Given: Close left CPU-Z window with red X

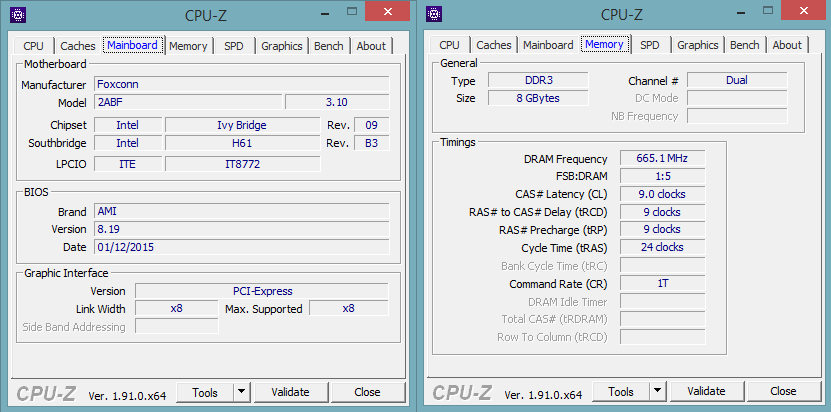Looking at the screenshot, I should coord(387,11).
